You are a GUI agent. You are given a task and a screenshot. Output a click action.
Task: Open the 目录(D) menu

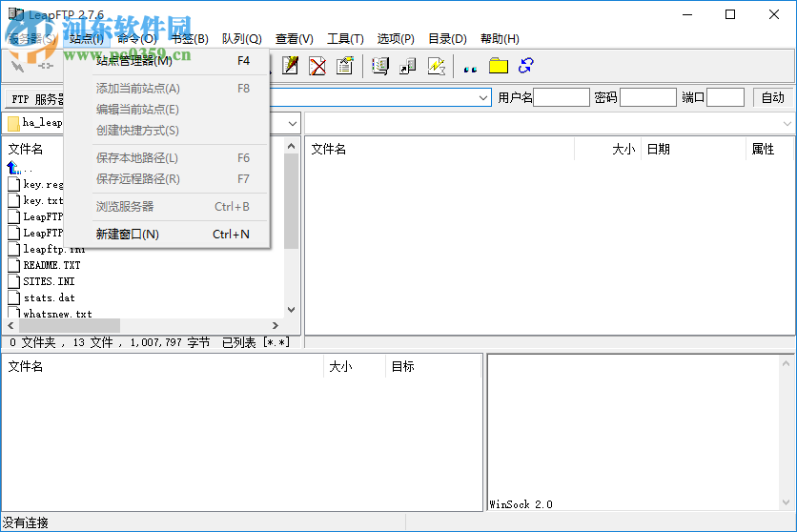447,39
